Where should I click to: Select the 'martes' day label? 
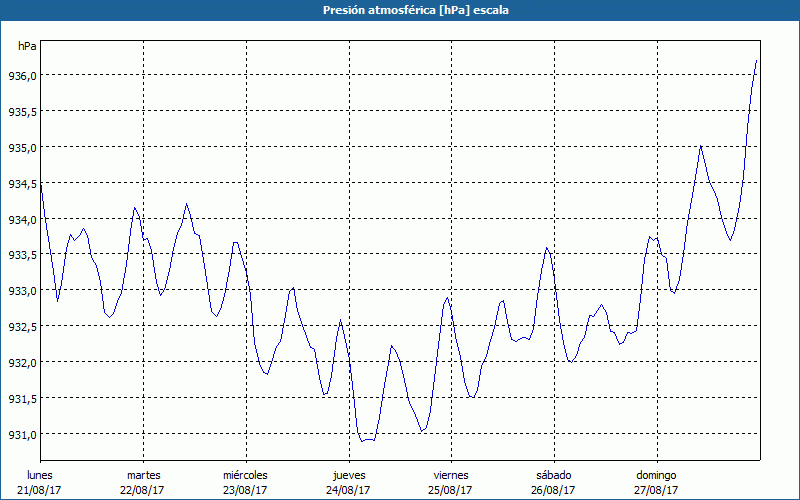pos(143,474)
